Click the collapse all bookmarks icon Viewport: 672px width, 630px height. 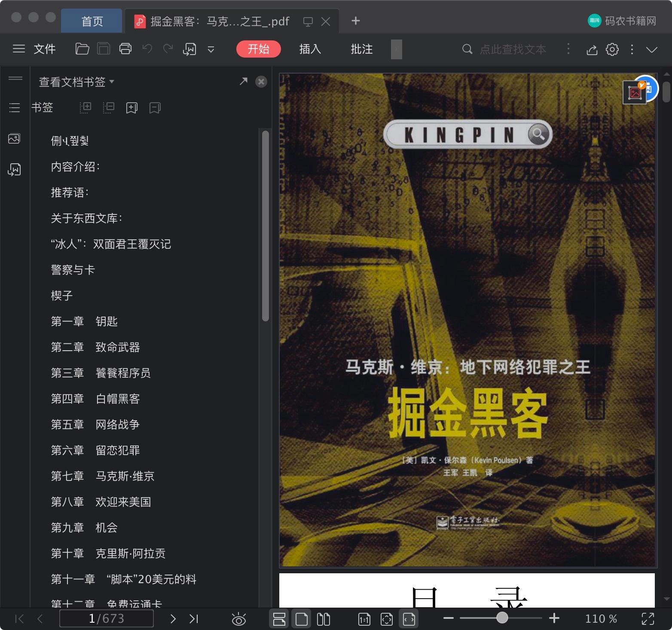pos(109,107)
